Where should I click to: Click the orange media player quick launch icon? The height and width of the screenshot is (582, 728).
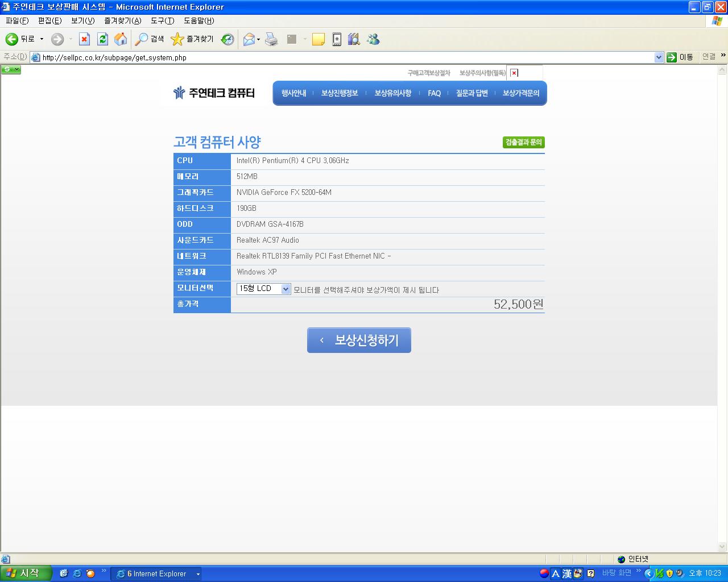(x=90, y=573)
